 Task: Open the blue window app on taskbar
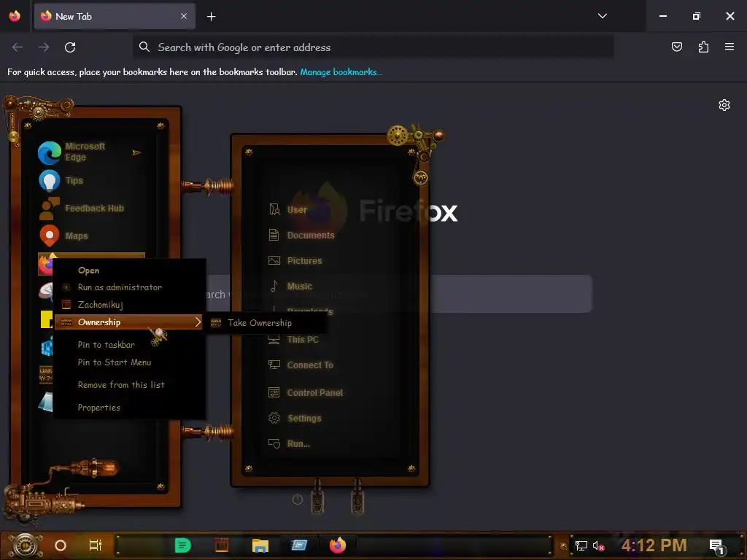coord(298,545)
